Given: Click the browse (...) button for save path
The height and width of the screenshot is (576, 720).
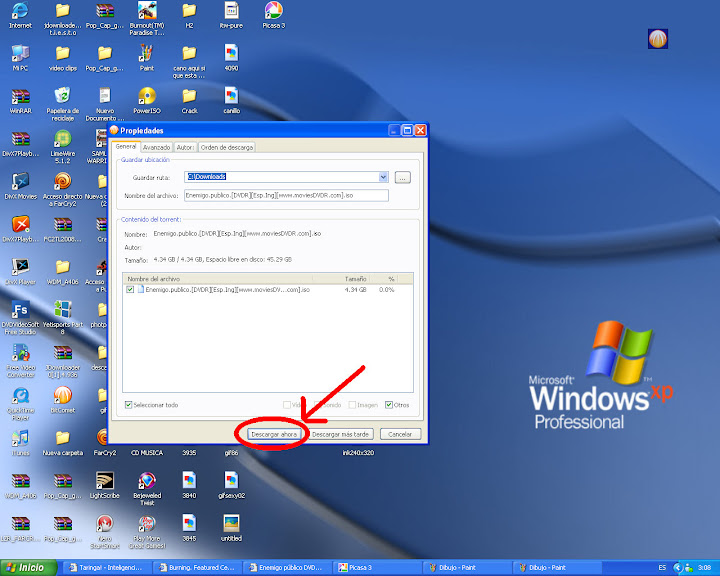Looking at the screenshot, I should tap(403, 177).
